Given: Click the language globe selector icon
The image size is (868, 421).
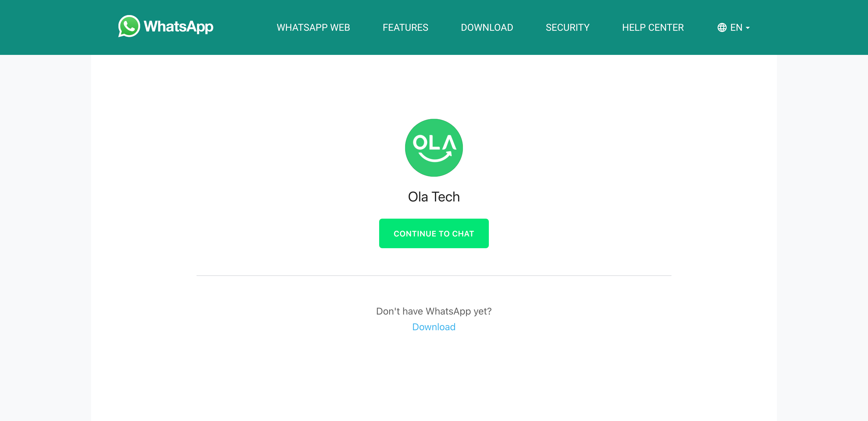Looking at the screenshot, I should click(722, 27).
